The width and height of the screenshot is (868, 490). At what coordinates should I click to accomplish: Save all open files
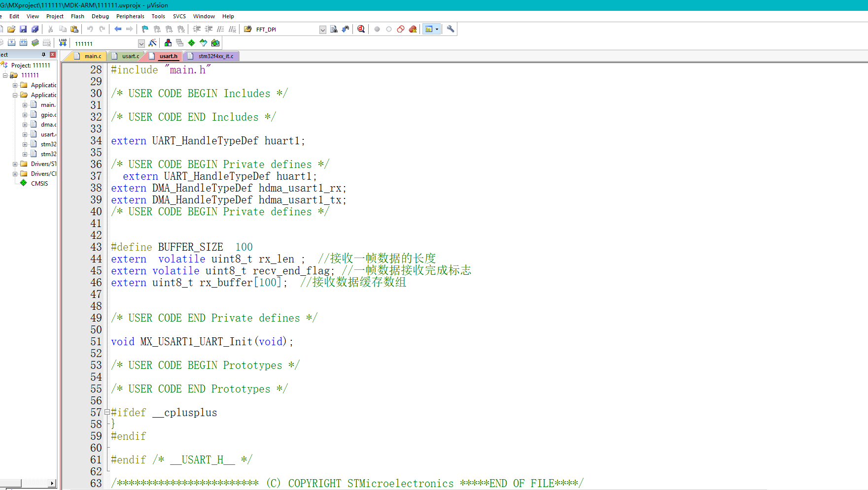35,29
